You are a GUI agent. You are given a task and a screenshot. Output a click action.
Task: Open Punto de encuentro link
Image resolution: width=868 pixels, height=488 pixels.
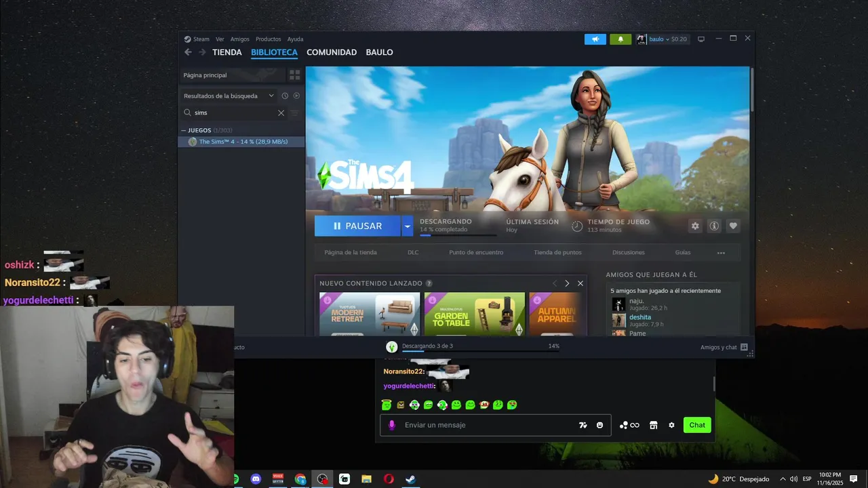(476, 252)
